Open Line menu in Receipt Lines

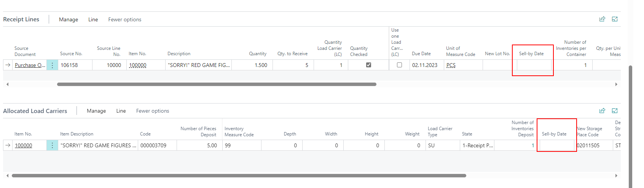(93, 19)
